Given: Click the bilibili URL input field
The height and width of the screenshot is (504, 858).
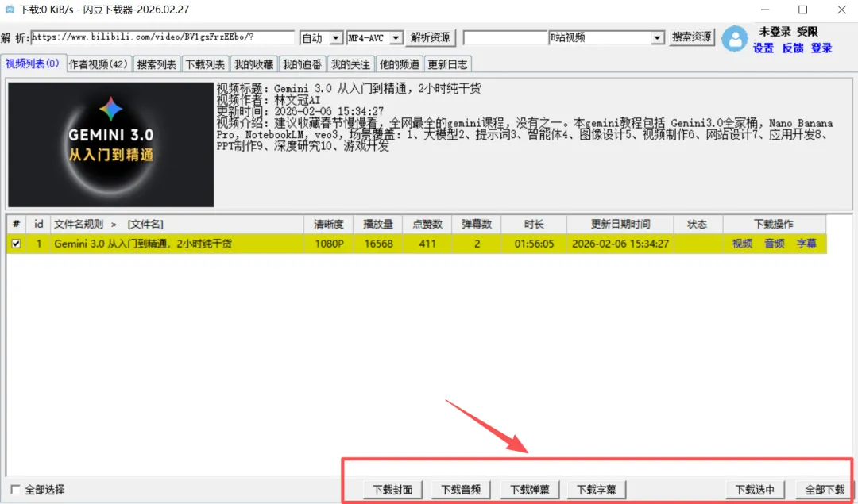Looking at the screenshot, I should click(x=163, y=37).
